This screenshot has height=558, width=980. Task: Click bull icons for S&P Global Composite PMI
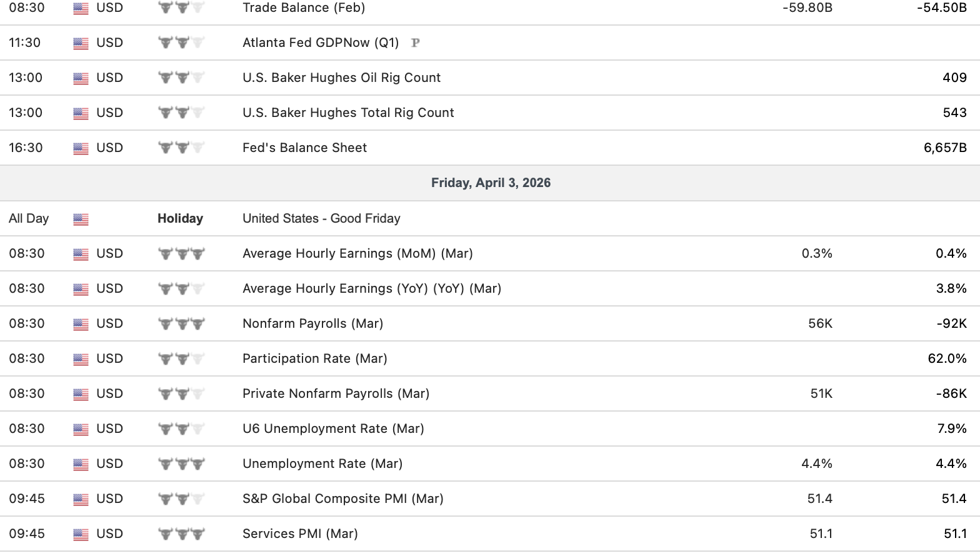[181, 499]
